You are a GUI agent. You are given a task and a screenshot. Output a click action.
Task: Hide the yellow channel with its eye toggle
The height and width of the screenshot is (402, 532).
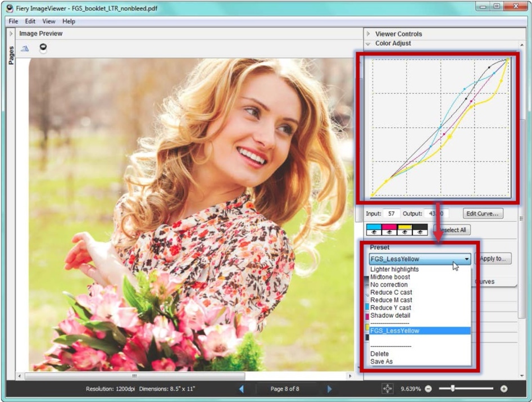pos(405,232)
